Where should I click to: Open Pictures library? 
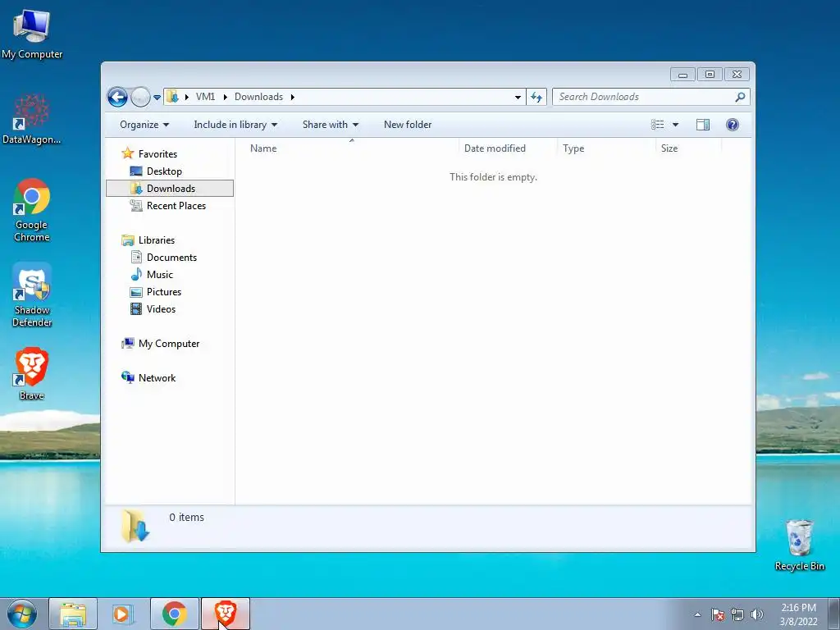(x=164, y=292)
